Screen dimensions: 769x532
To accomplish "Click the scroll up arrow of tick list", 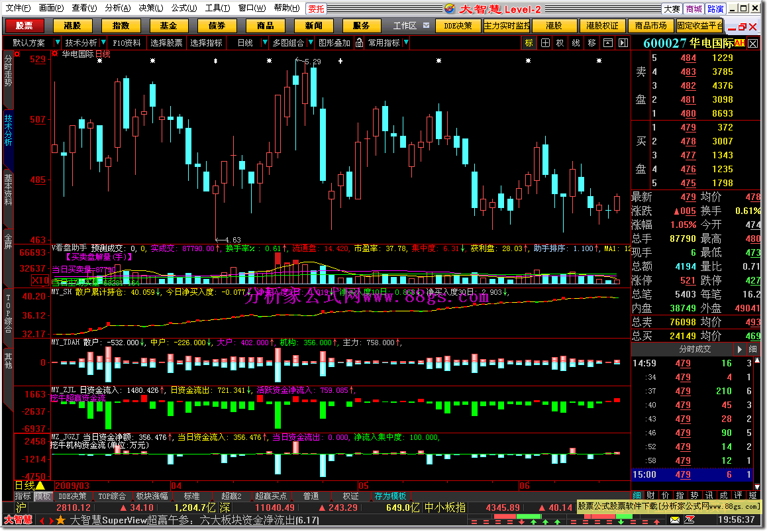I will [x=756, y=360].
